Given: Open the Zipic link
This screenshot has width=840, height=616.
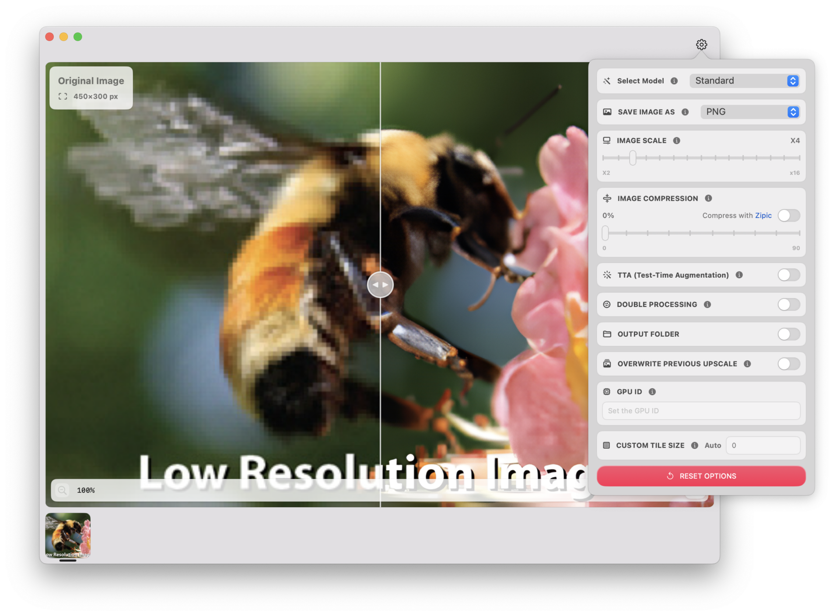Looking at the screenshot, I should pyautogui.click(x=763, y=215).
